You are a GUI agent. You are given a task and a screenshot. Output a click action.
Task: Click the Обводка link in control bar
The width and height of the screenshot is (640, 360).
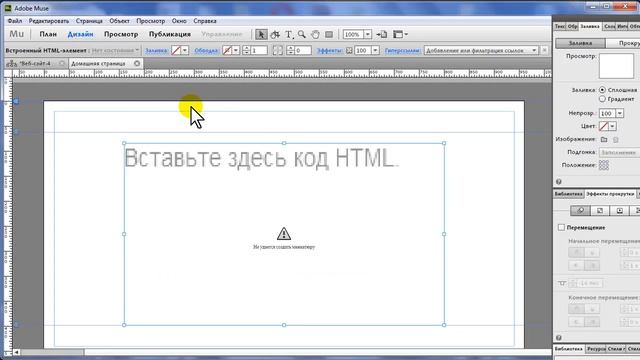pyautogui.click(x=206, y=51)
